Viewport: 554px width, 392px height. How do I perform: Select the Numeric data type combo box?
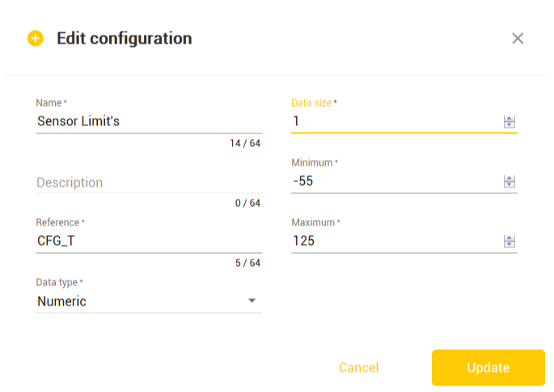(x=148, y=301)
